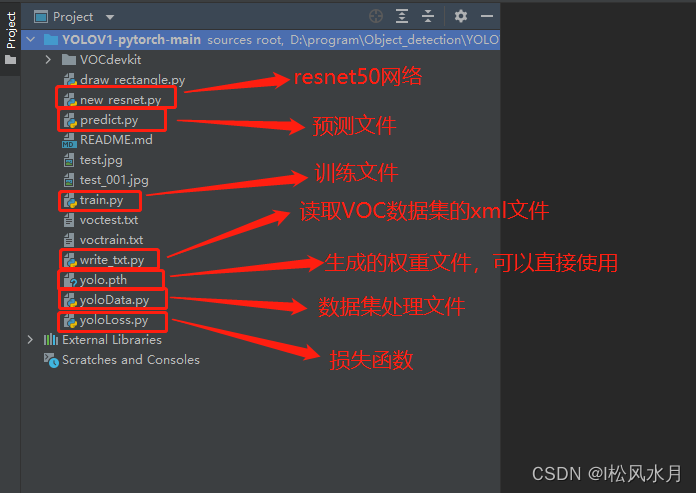Click the predict.py Python file icon
Image resolution: width=696 pixels, height=493 pixels.
pyautogui.click(x=70, y=120)
